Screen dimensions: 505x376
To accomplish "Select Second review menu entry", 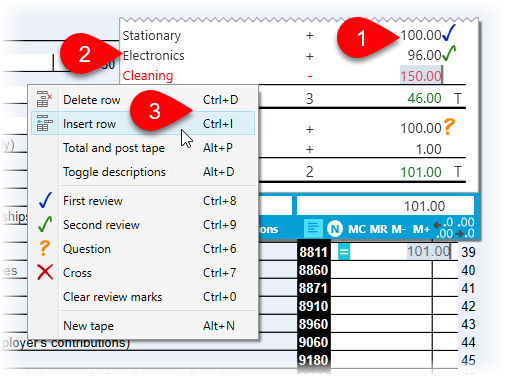I will pos(143,224).
